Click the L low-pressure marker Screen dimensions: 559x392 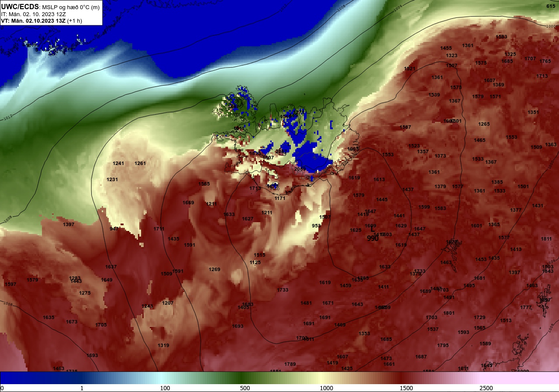(373, 229)
